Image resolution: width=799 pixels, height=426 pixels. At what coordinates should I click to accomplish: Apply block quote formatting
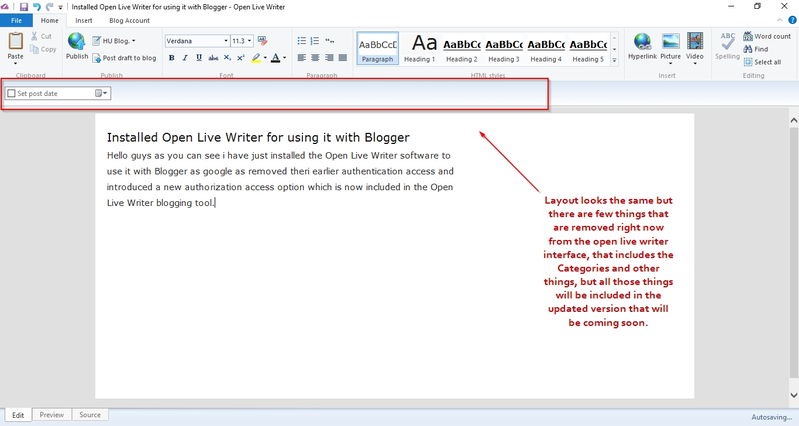[330, 41]
